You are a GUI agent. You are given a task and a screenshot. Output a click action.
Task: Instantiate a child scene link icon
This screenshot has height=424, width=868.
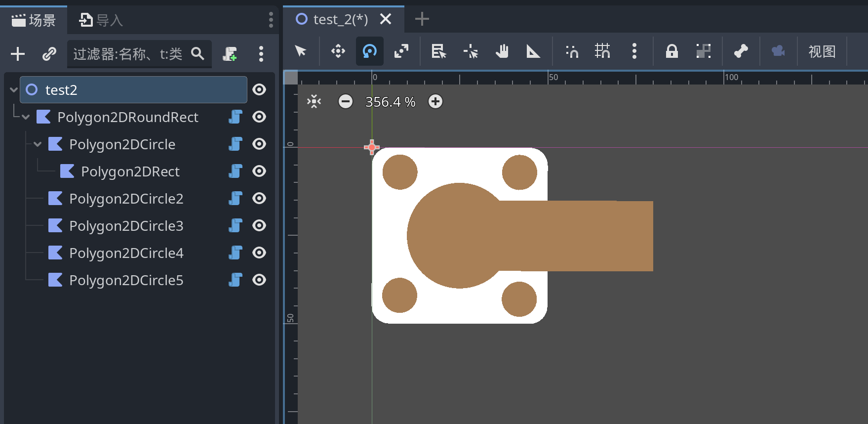point(49,54)
